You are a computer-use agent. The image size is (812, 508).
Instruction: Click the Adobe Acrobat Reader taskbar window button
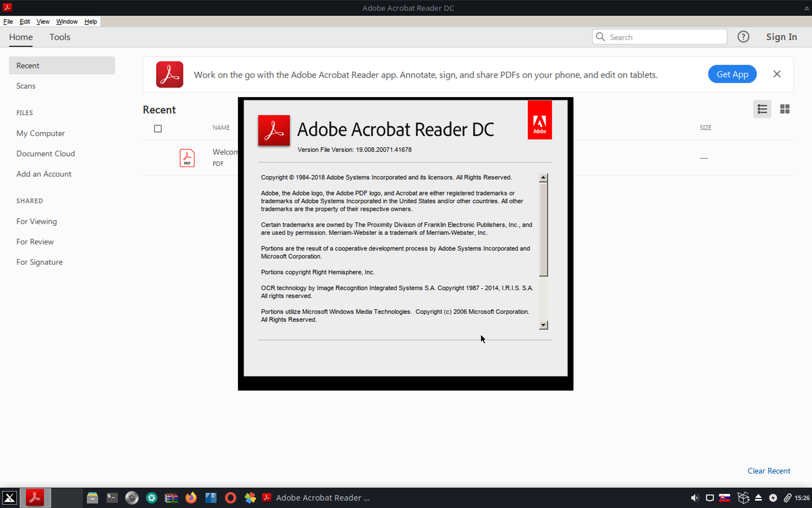pos(316,498)
